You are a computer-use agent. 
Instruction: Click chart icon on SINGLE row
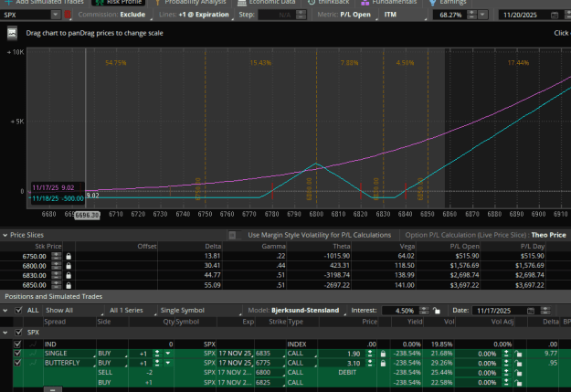click(x=33, y=354)
